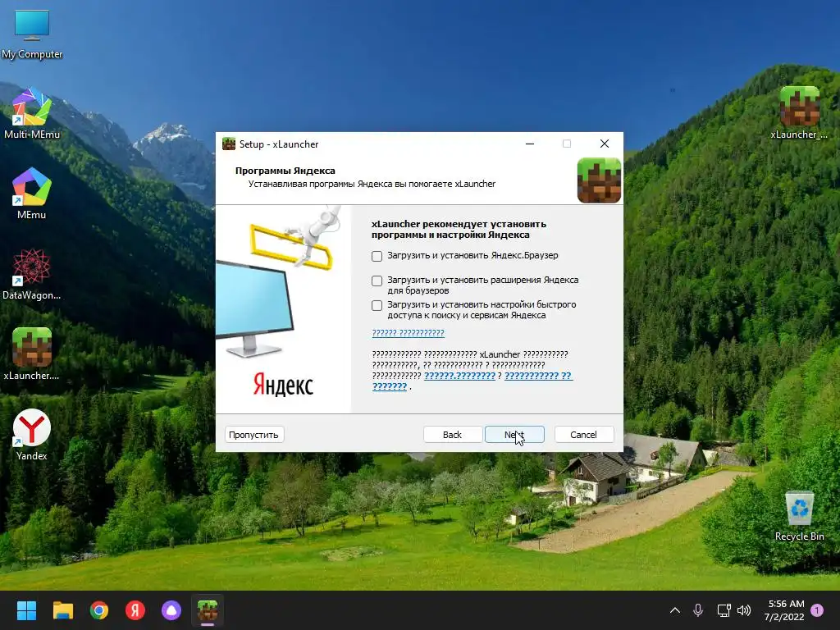
Task: Open the first link in the agreement paragraph
Action: [459, 376]
